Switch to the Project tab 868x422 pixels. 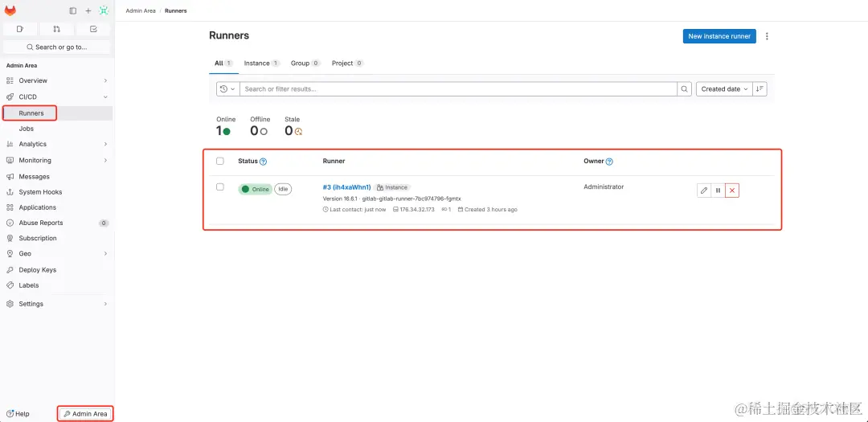pos(348,64)
